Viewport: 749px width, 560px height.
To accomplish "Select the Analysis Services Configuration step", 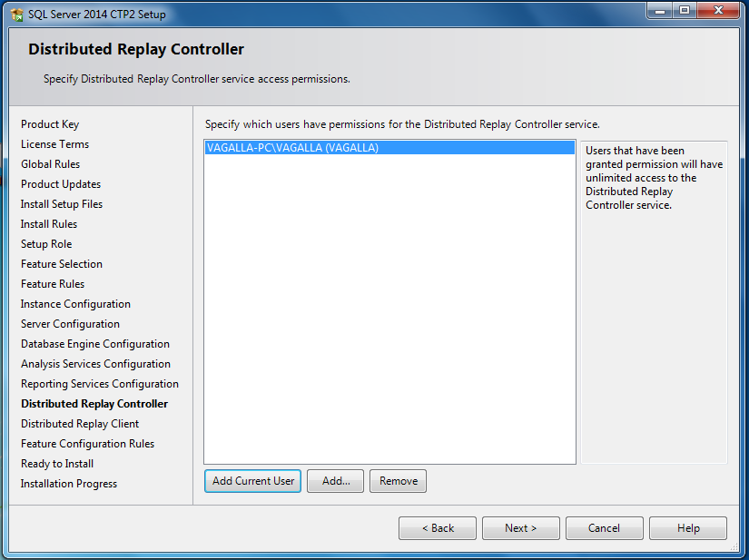I will coord(95,364).
